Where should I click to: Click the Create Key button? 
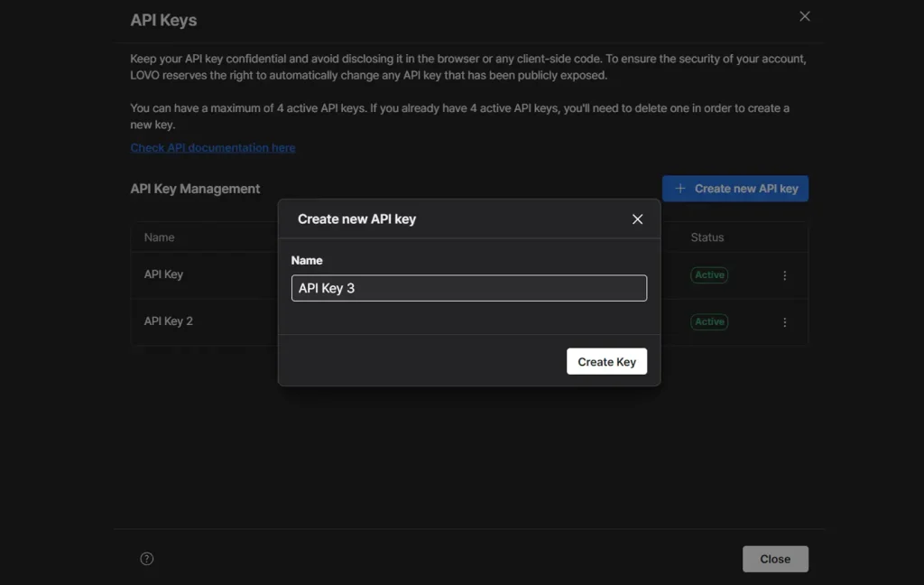pyautogui.click(x=606, y=362)
